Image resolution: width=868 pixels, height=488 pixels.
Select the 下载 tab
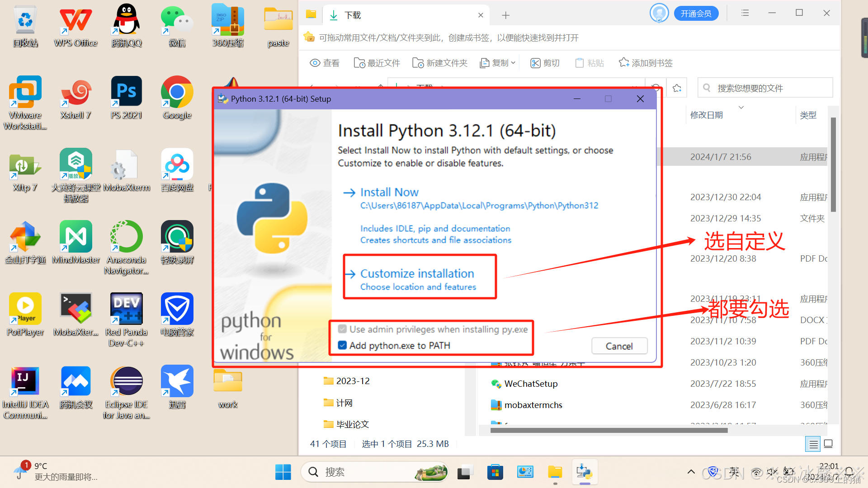353,15
